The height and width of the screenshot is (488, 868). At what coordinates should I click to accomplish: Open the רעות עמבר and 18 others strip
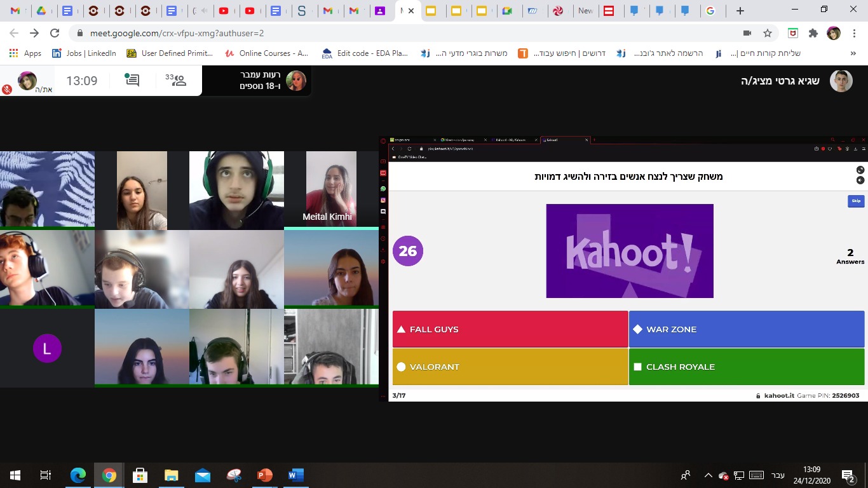click(x=257, y=81)
